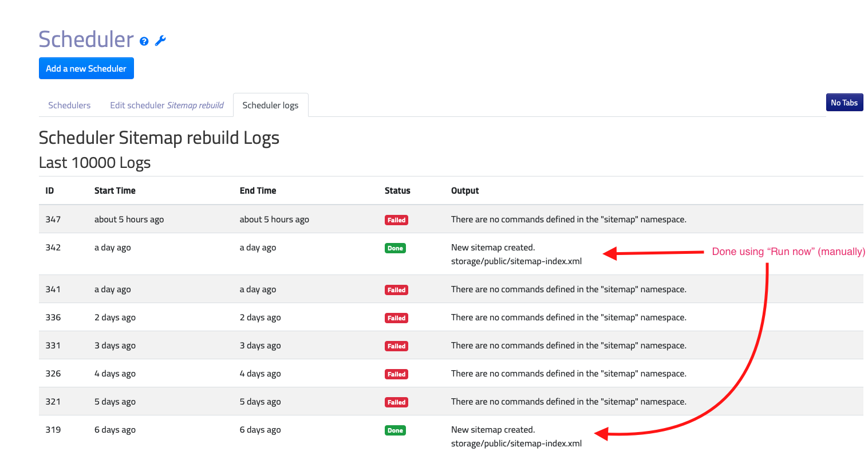Click the output message of log 336
The width and height of the screenshot is (868, 455).
coord(569,317)
